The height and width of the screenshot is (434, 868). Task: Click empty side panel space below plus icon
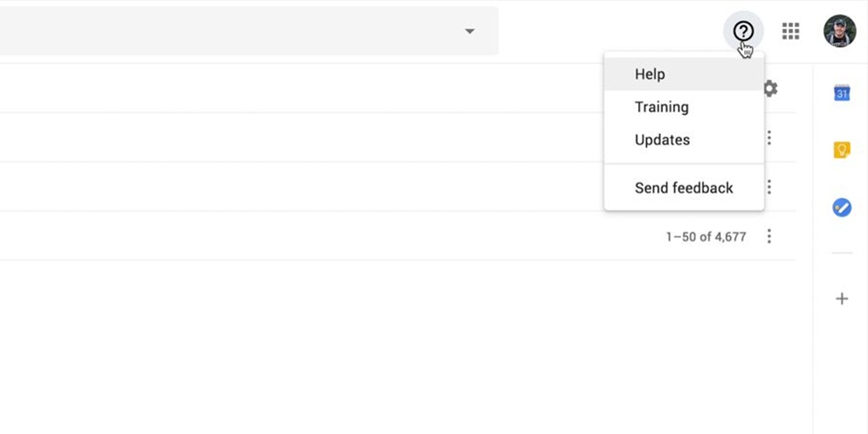click(842, 377)
